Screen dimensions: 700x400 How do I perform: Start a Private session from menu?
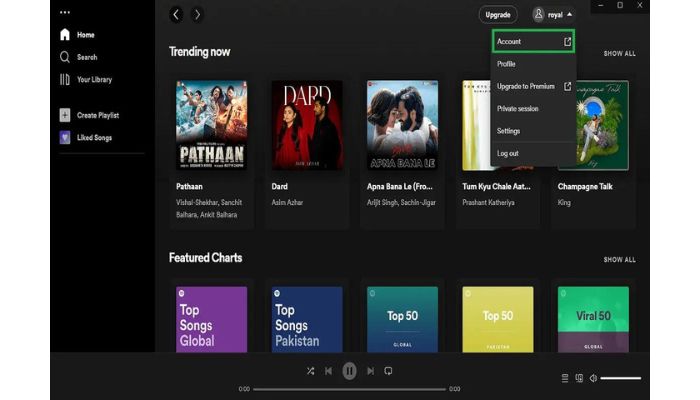(533, 108)
